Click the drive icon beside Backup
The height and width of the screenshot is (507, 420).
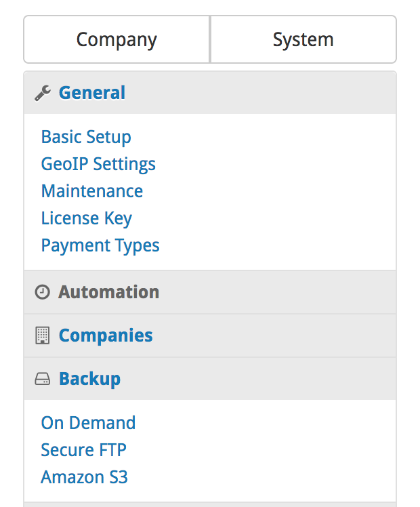tap(42, 379)
